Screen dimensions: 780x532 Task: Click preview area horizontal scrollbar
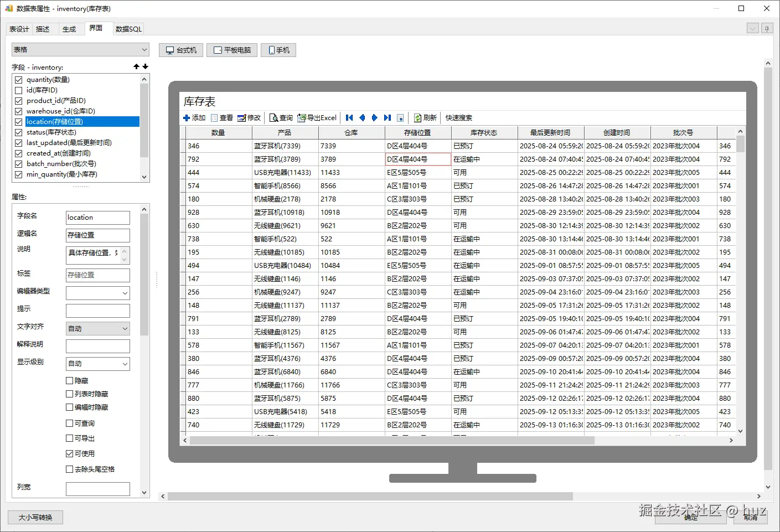point(370,497)
